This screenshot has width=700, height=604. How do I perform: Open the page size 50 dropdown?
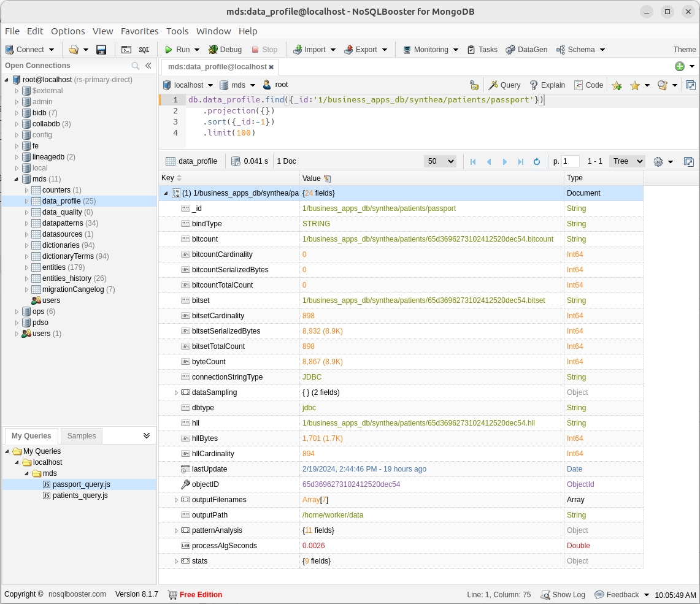tap(440, 161)
